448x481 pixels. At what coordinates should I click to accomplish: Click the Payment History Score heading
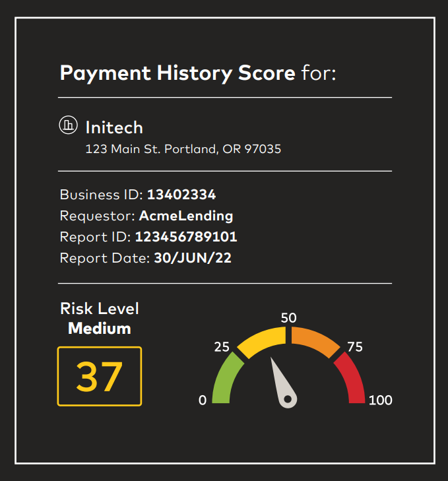(177, 73)
